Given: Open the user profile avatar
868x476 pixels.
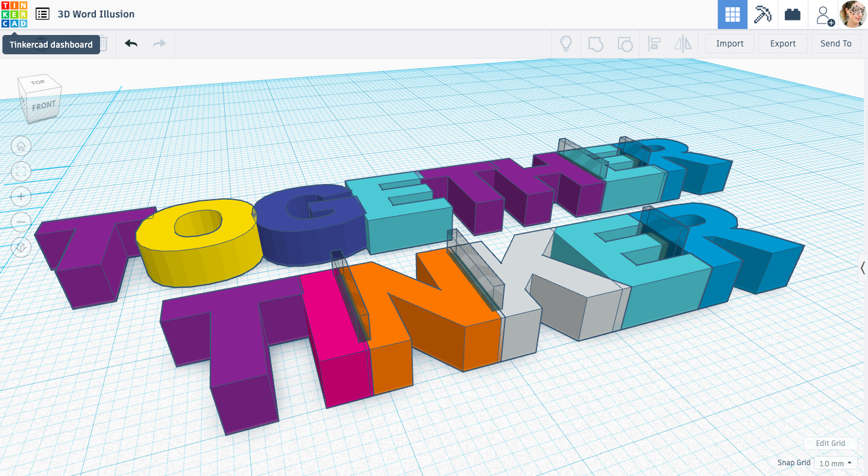Looking at the screenshot, I should coord(854,14).
